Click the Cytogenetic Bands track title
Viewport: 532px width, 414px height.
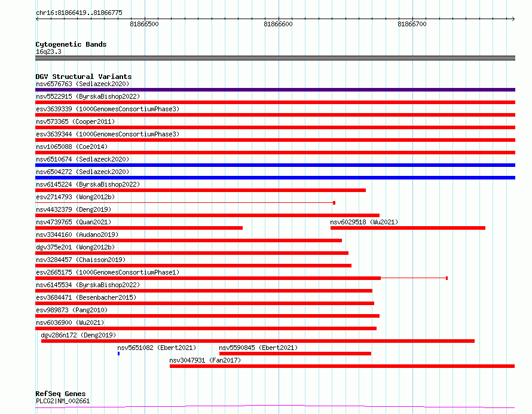(x=71, y=44)
